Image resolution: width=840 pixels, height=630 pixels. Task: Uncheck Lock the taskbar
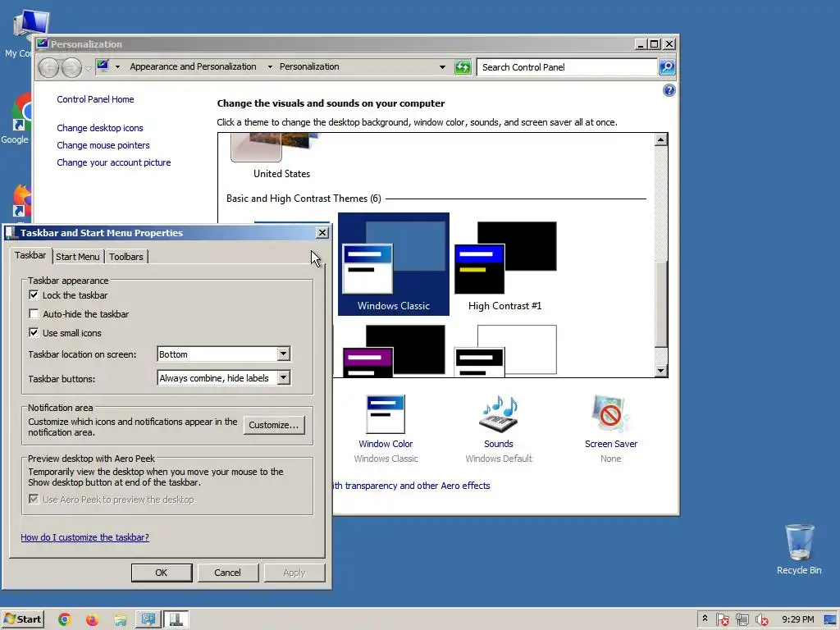point(34,295)
